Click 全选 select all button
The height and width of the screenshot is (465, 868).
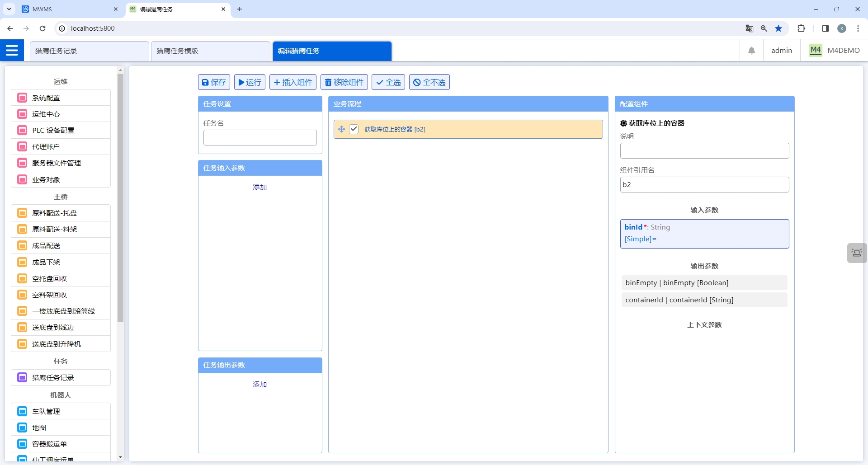(x=388, y=82)
